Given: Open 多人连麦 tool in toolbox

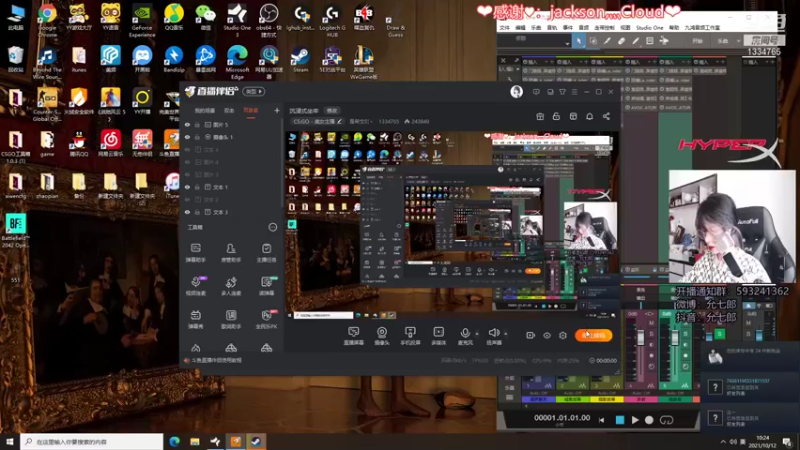Looking at the screenshot, I should (231, 286).
